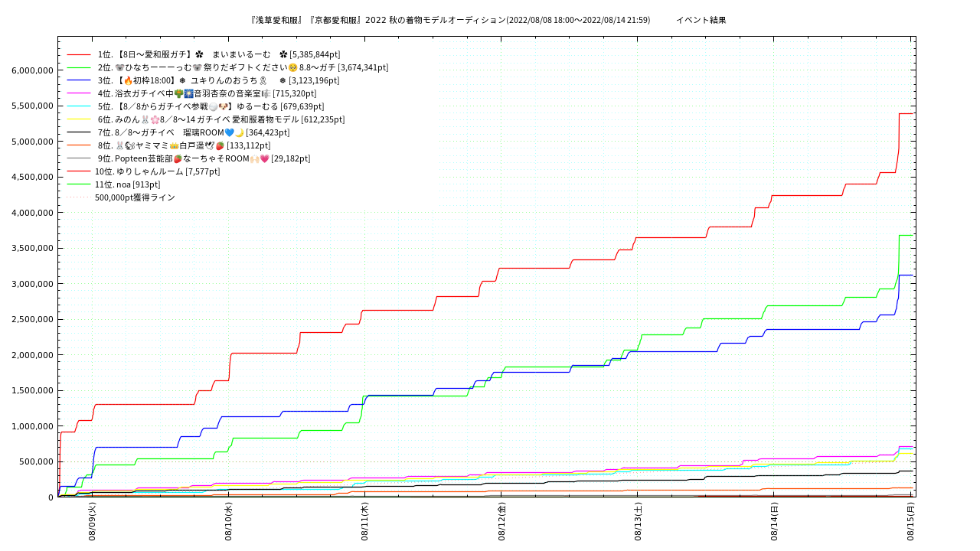The image size is (980, 551).
Task: Click the イベント結果 heading
Action: click(x=701, y=20)
